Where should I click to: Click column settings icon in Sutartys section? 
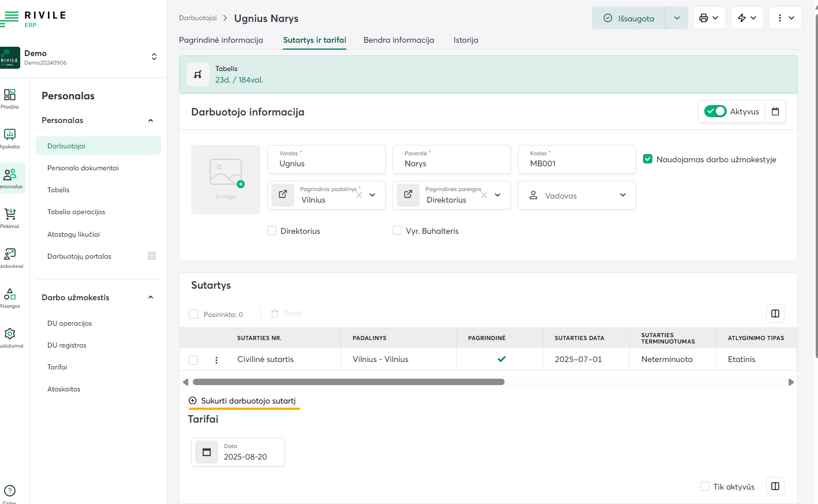point(775,313)
